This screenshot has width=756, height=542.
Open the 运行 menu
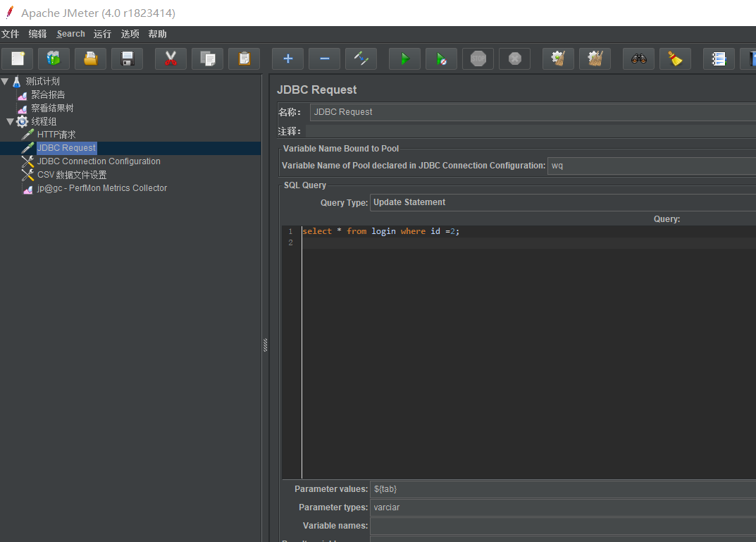(x=102, y=34)
